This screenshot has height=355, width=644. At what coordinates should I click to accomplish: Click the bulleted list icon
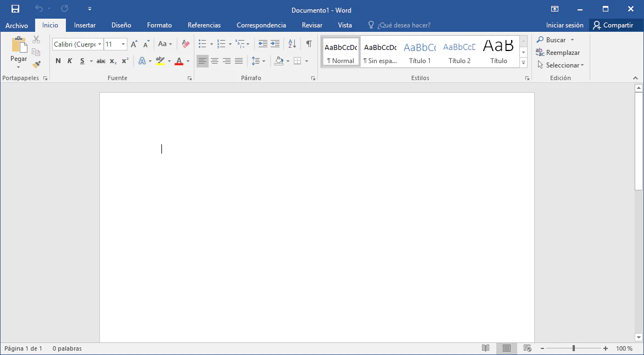point(202,44)
